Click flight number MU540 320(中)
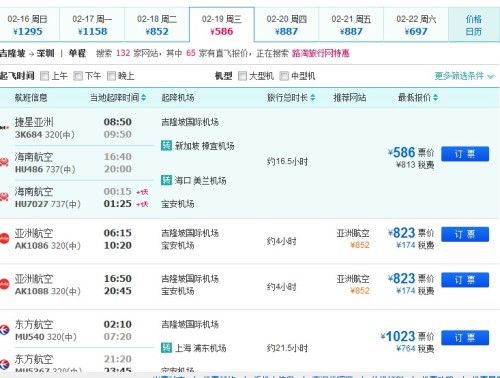500x378 pixels. tap(46, 337)
